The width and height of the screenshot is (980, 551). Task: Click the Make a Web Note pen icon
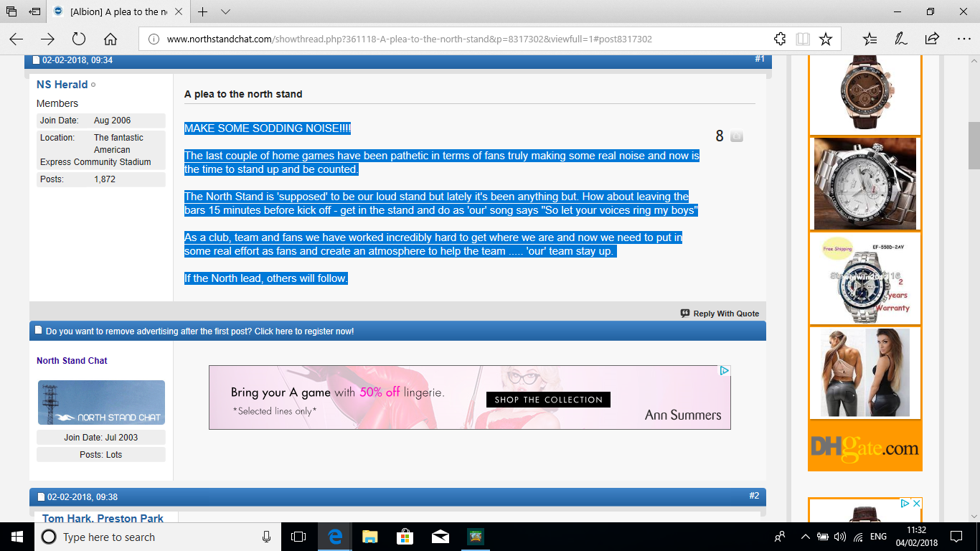pyautogui.click(x=901, y=39)
